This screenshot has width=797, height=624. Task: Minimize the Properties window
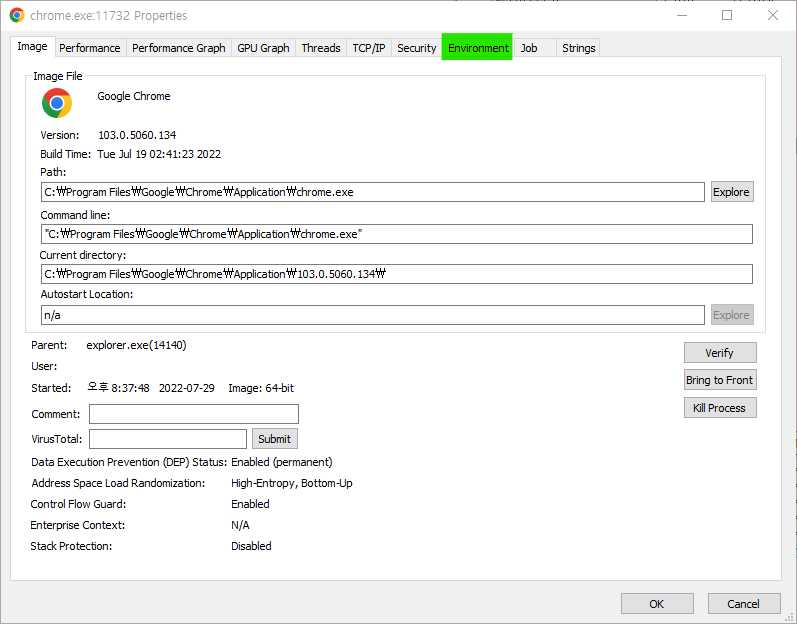pyautogui.click(x=682, y=15)
